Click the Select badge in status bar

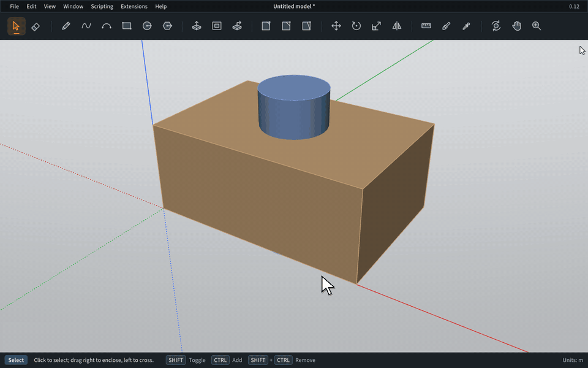click(x=16, y=360)
